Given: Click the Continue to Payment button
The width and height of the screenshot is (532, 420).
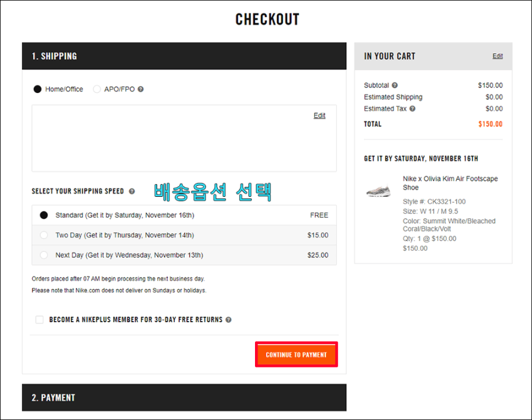Looking at the screenshot, I should [x=297, y=355].
